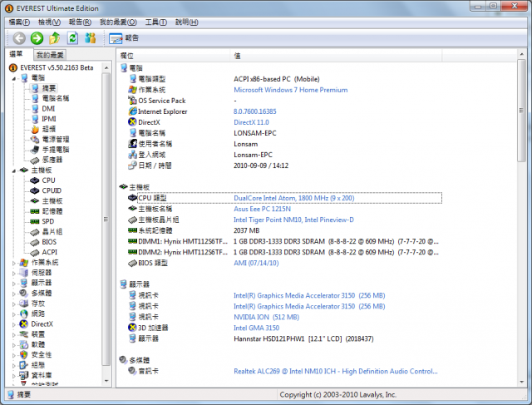Viewport: 532px width, 405px height.
Task: Select 安全性 shield icon in tree
Action: 24,355
